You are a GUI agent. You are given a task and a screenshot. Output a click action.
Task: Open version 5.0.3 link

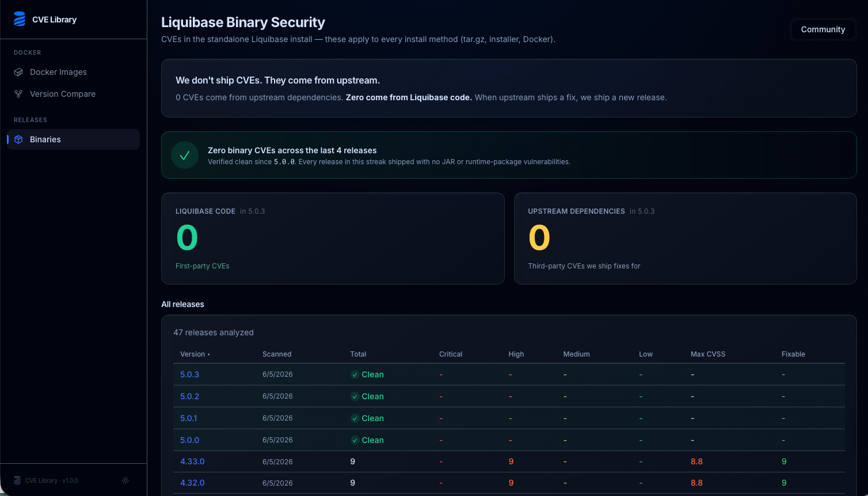pyautogui.click(x=189, y=374)
